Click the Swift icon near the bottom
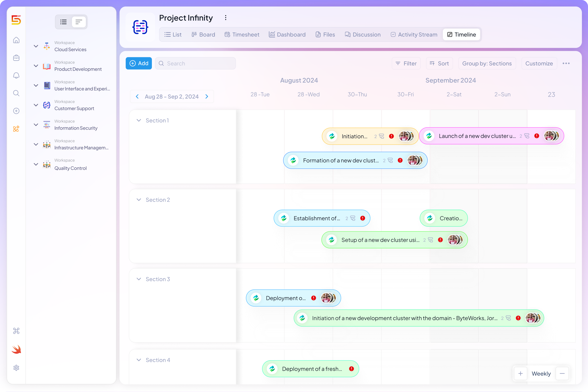Screen dimensions: 588x392 tap(16, 349)
